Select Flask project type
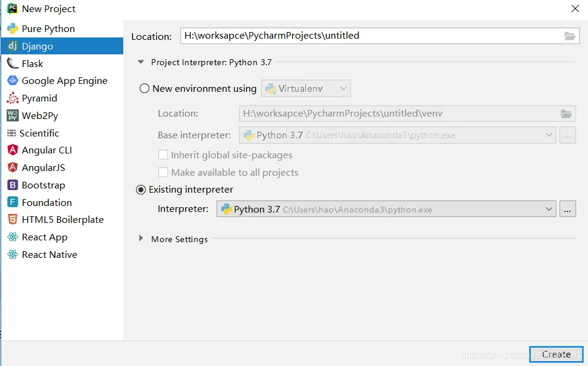Image resolution: width=588 pixels, height=366 pixels. [x=32, y=63]
